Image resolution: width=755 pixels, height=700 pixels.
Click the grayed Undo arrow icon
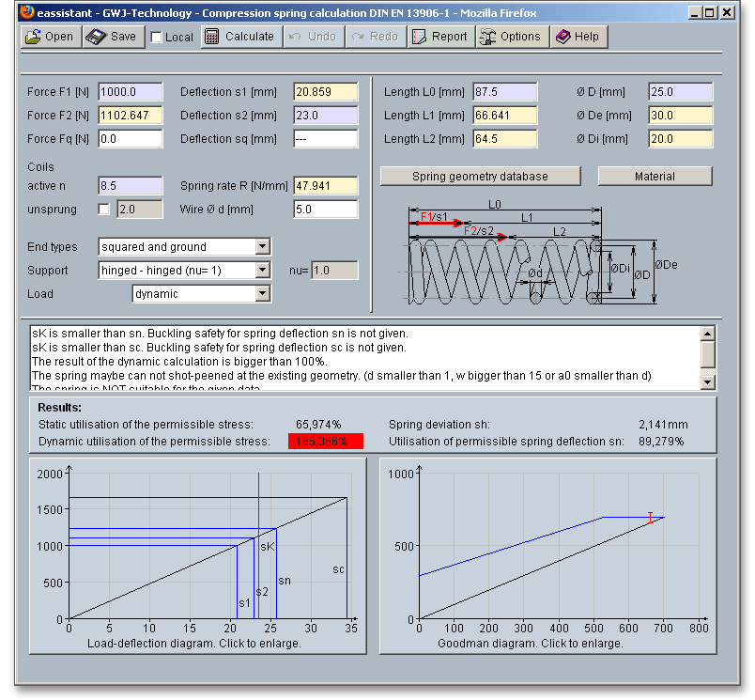tap(296, 37)
